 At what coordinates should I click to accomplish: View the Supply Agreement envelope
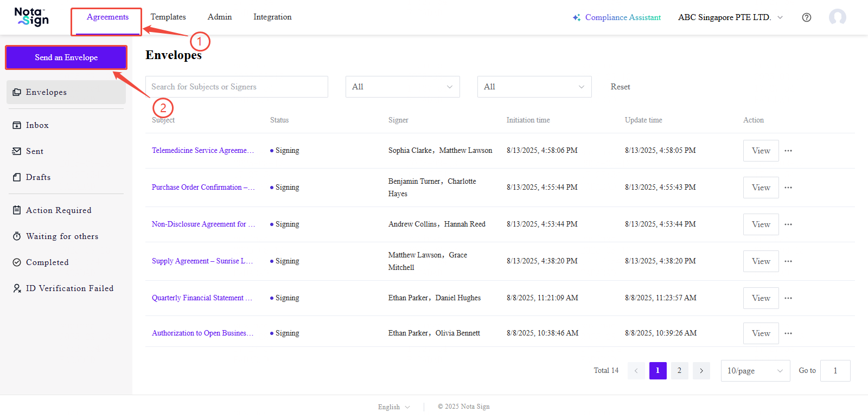point(761,261)
